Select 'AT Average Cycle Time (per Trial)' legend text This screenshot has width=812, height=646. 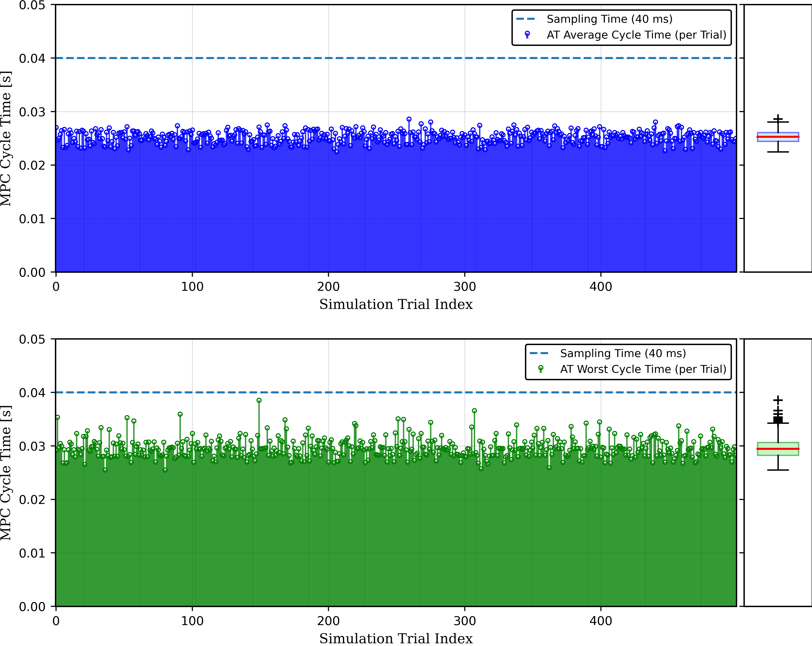point(636,35)
